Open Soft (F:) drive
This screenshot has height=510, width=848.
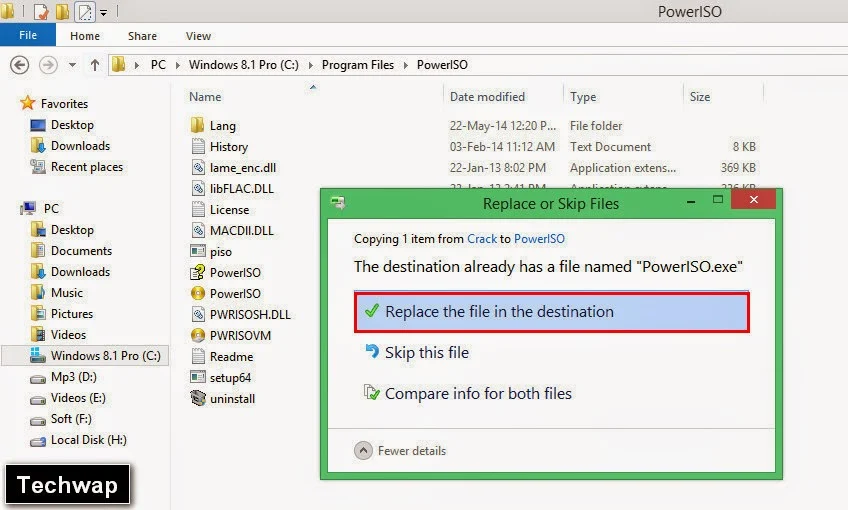71,419
